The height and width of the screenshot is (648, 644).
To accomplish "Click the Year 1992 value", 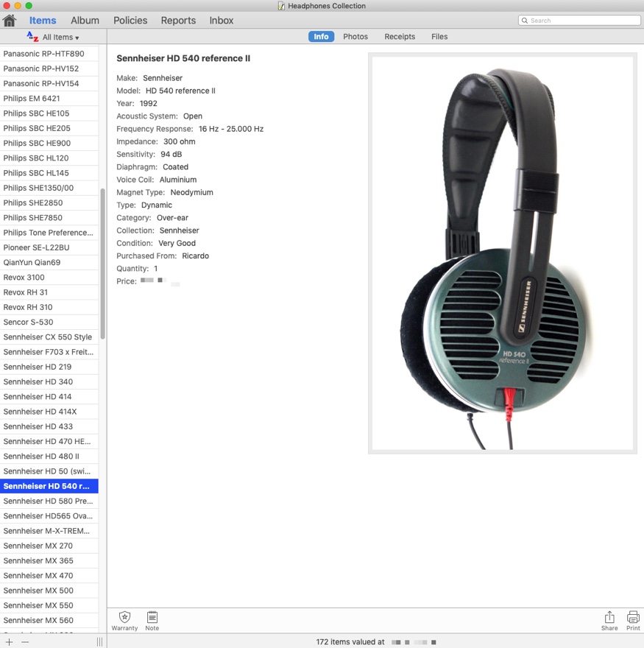I will [148, 103].
